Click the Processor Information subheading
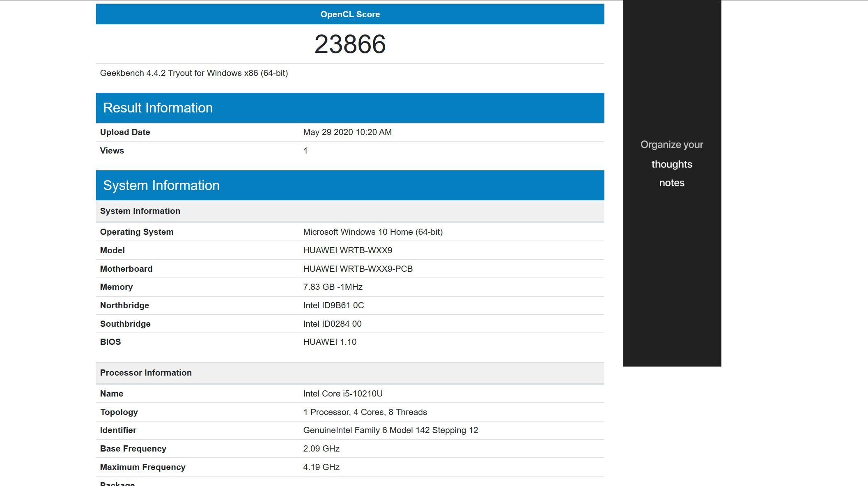Screen dimensions: 868x486 (350, 373)
